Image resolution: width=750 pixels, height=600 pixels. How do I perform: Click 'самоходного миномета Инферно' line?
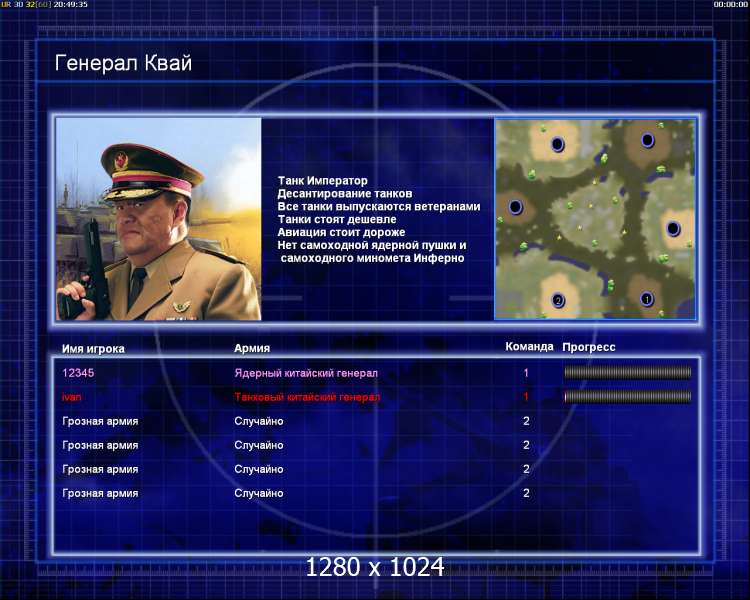[372, 258]
